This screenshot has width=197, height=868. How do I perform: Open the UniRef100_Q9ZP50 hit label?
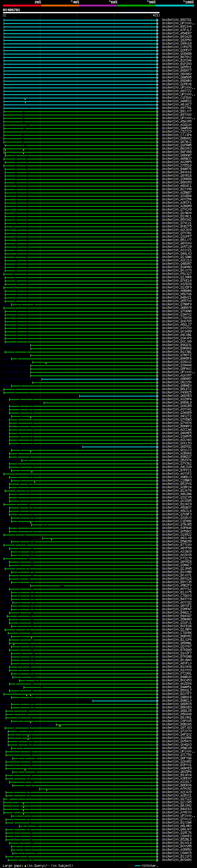(x=177, y=40)
